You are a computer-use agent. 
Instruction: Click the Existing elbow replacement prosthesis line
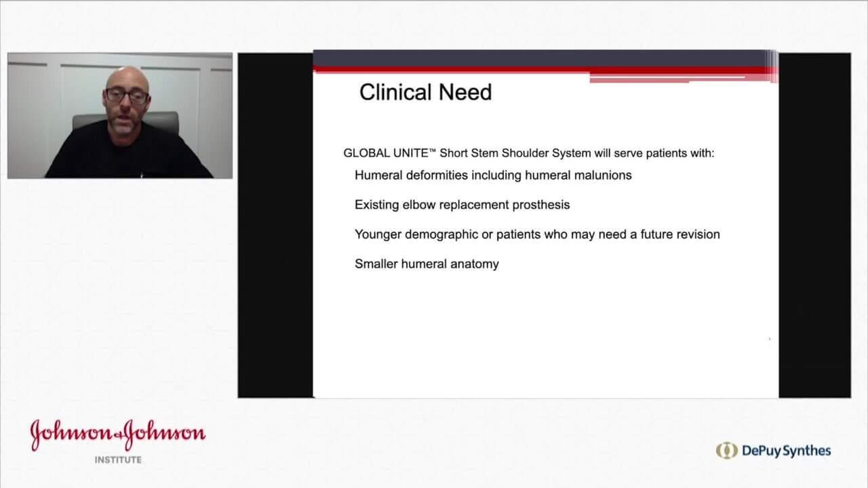point(462,204)
